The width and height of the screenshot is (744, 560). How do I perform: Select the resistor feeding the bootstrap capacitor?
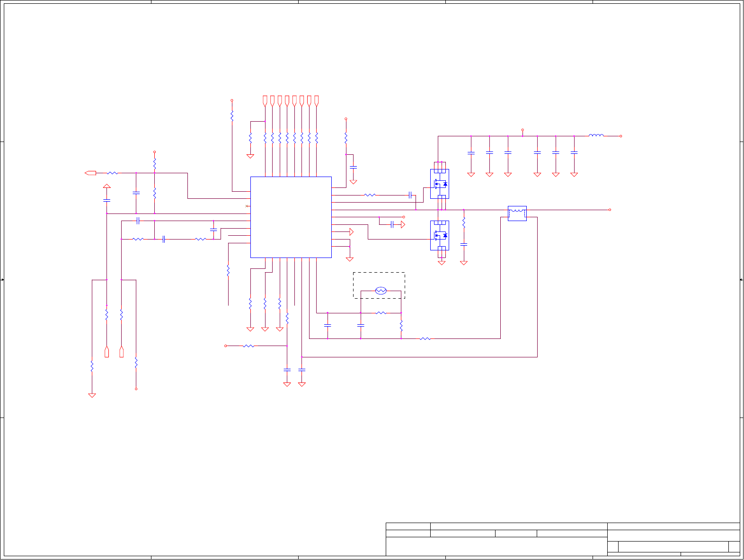point(370,195)
